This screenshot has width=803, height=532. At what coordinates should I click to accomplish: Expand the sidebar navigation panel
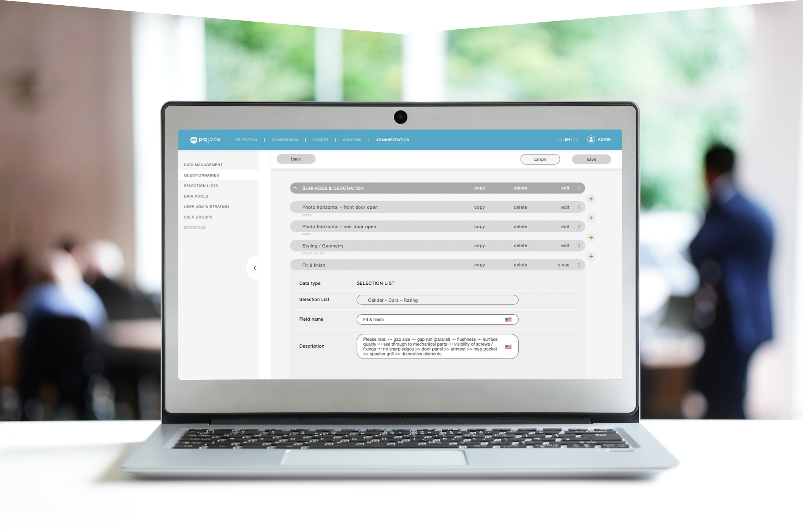(x=255, y=268)
